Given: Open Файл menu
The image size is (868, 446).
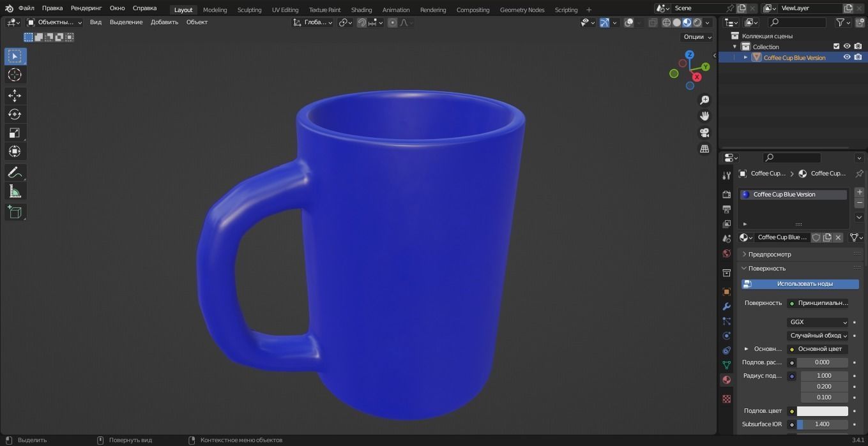Looking at the screenshot, I should (26, 8).
